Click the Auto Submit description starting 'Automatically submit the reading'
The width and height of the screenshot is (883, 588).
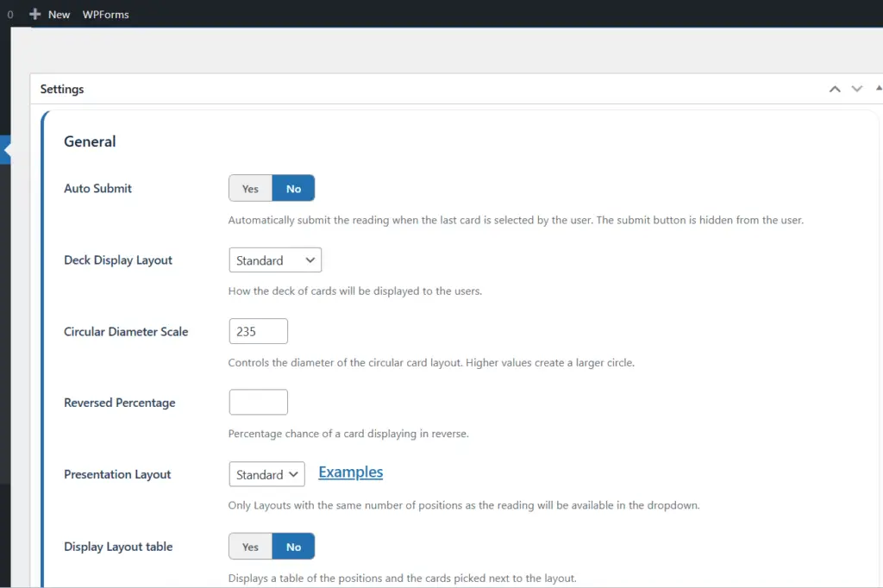point(516,220)
